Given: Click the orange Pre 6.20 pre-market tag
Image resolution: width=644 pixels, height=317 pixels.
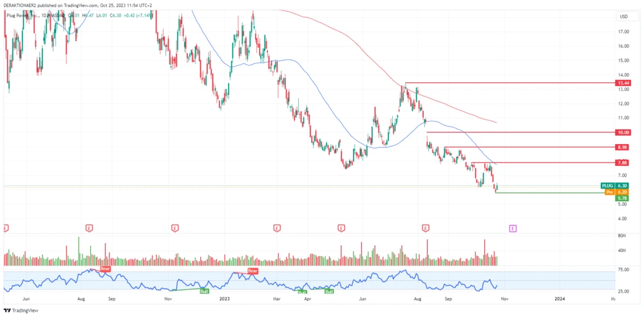Looking at the screenshot, I should pyautogui.click(x=614, y=192).
